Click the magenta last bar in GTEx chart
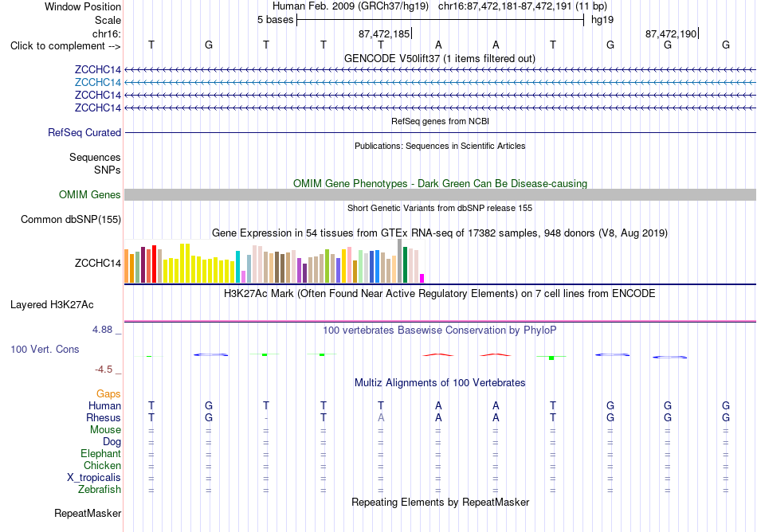Image resolution: width=757 pixels, height=532 pixels. point(422,278)
